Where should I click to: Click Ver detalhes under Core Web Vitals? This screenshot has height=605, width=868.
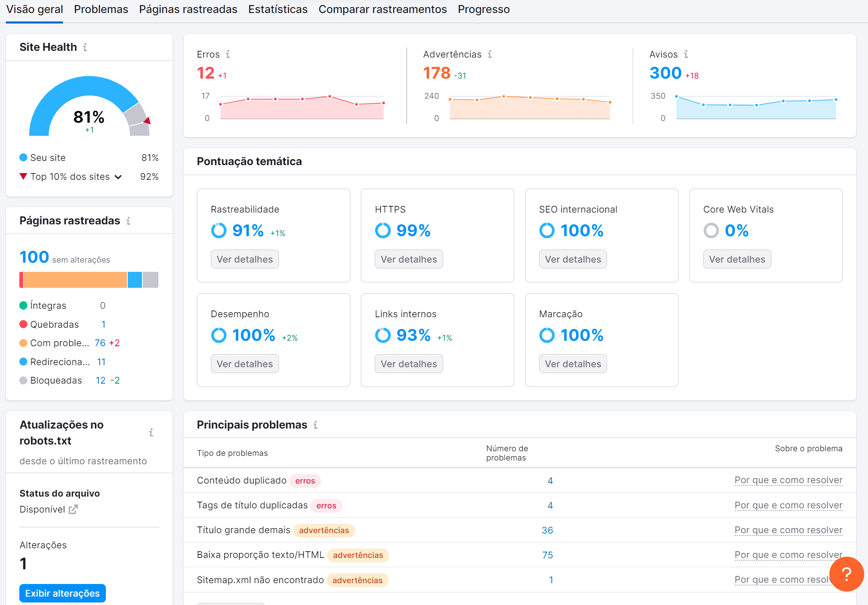point(736,259)
